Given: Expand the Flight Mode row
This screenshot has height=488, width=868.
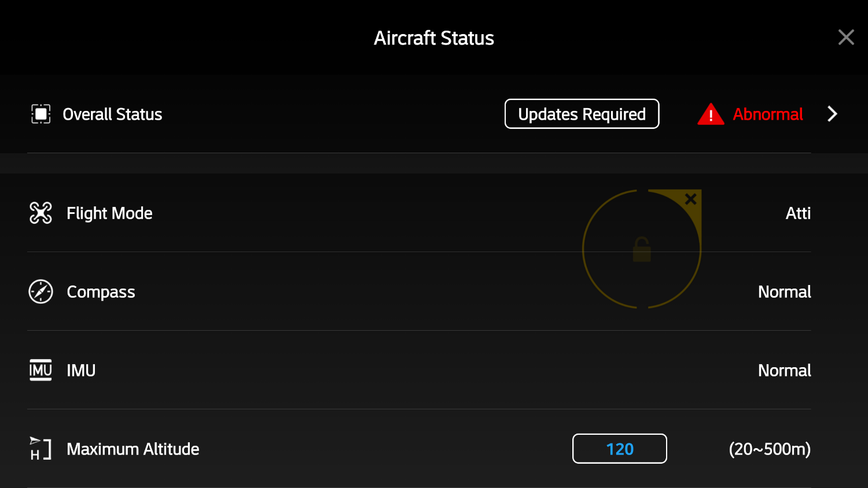Looking at the screenshot, I should 109,213.
